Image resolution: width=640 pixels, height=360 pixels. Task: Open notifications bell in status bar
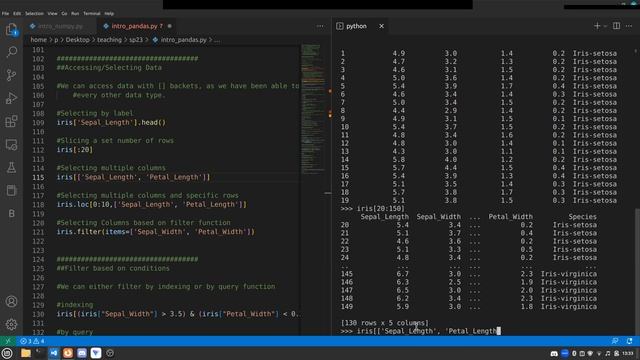point(629,341)
